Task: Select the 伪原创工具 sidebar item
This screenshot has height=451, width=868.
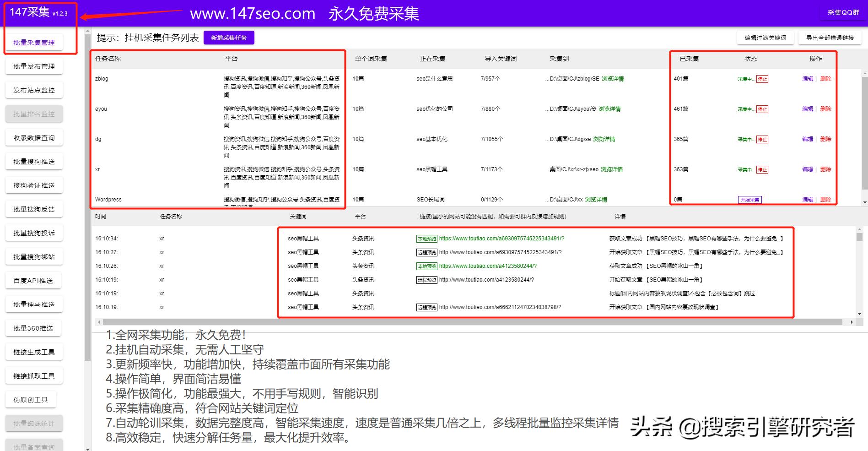Action: click(30, 399)
